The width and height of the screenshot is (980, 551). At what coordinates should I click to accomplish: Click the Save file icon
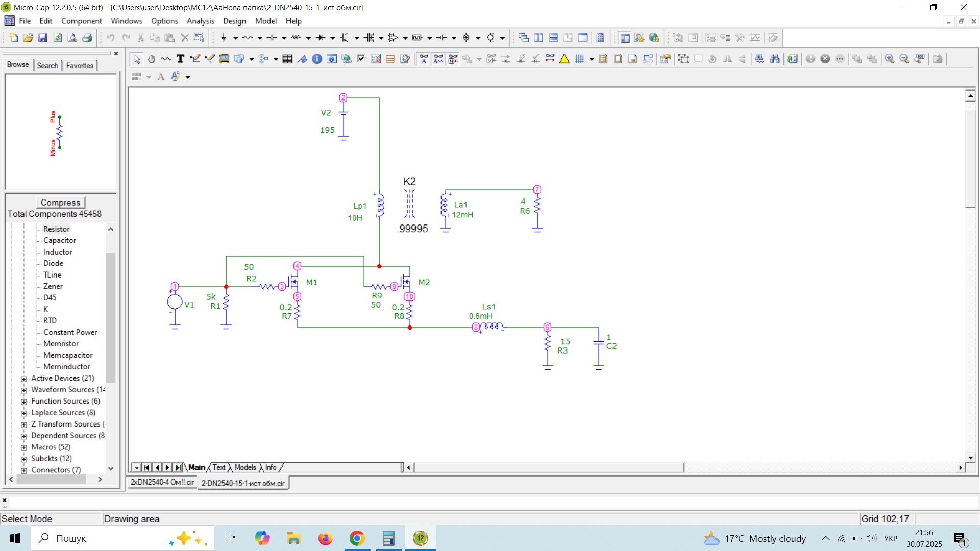[x=43, y=38]
